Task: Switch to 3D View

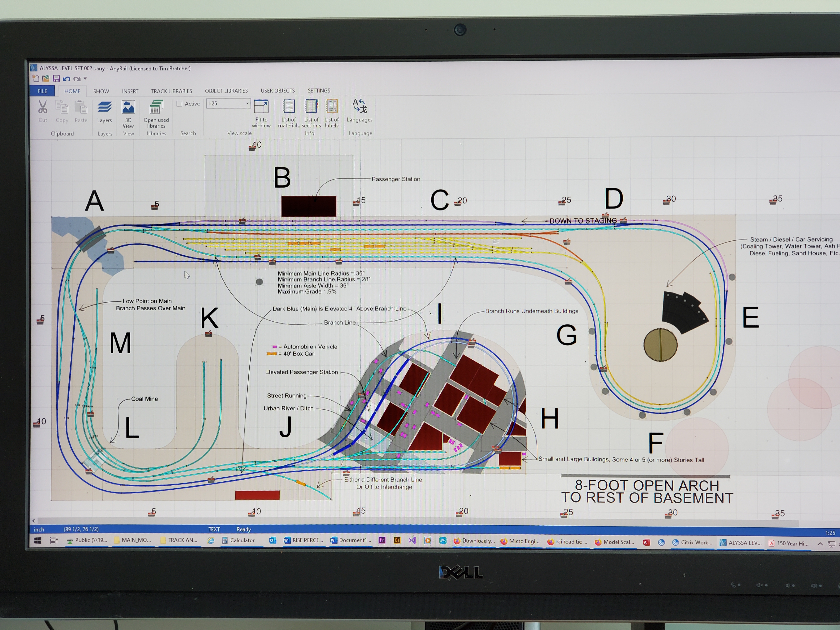Action: 128,114
